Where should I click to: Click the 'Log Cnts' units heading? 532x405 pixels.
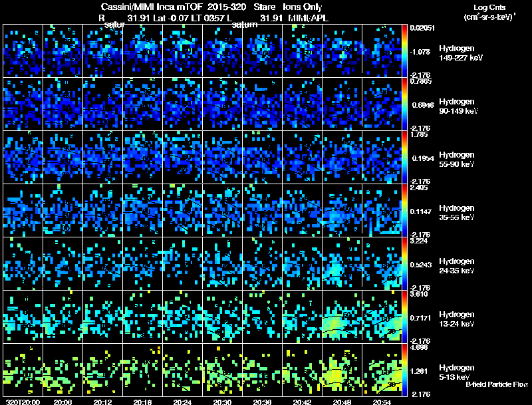coord(489,7)
